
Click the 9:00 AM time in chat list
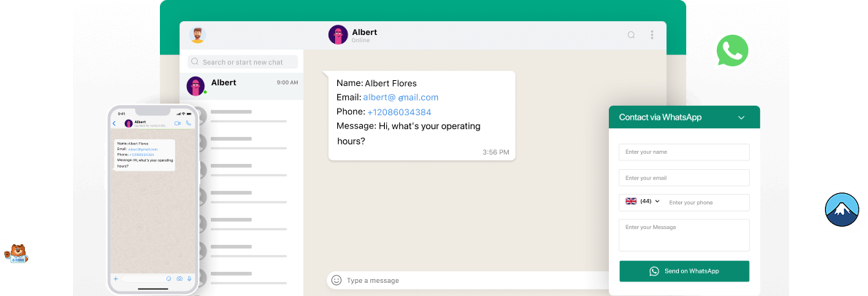click(x=288, y=82)
